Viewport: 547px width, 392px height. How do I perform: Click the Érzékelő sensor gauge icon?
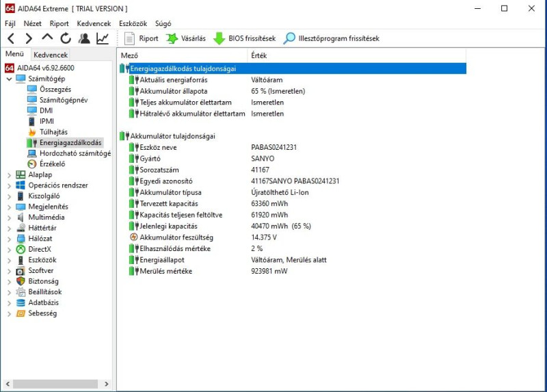tap(32, 164)
